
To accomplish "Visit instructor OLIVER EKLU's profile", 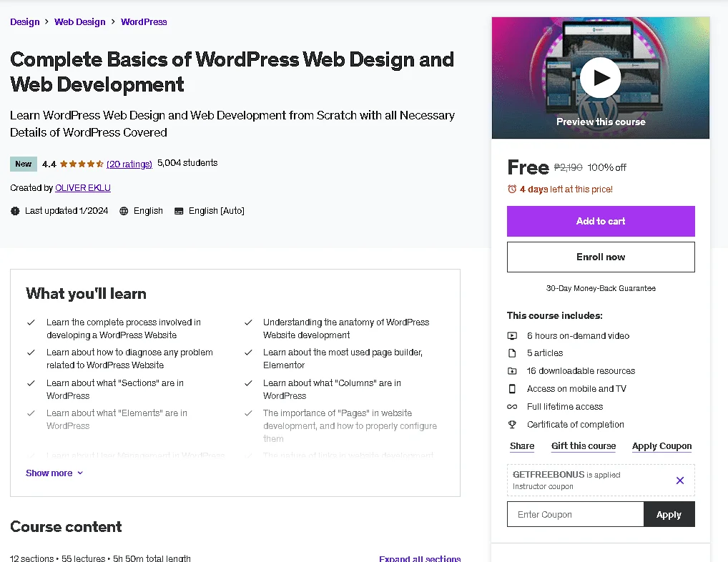I will pos(83,188).
